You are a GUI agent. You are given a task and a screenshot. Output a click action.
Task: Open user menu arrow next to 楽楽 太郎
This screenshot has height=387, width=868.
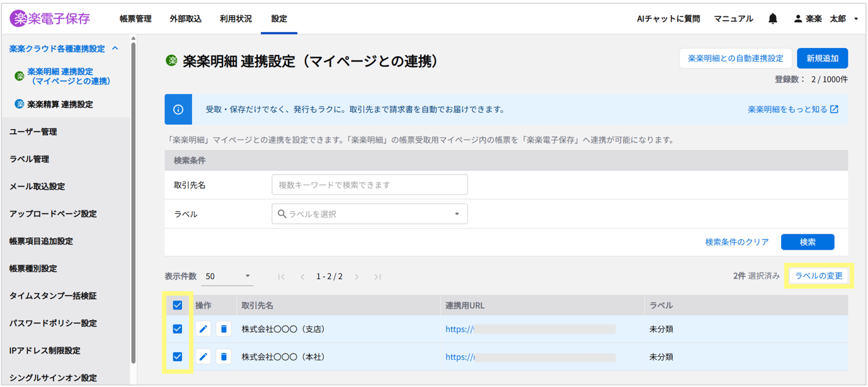click(x=856, y=19)
